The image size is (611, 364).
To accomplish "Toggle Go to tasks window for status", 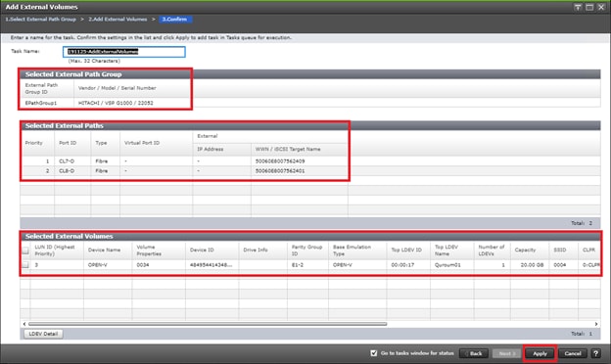I will pos(374,353).
